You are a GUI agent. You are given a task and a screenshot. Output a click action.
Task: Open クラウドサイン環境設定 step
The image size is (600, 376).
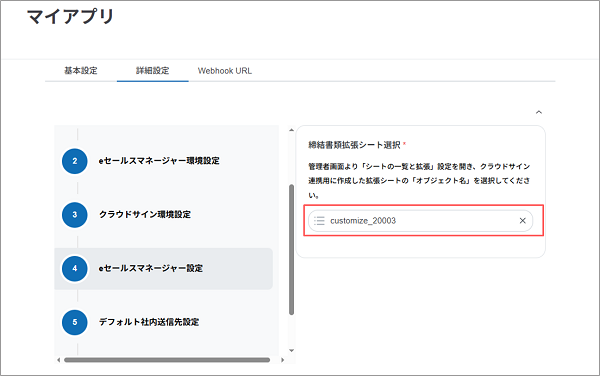pyautogui.click(x=145, y=215)
